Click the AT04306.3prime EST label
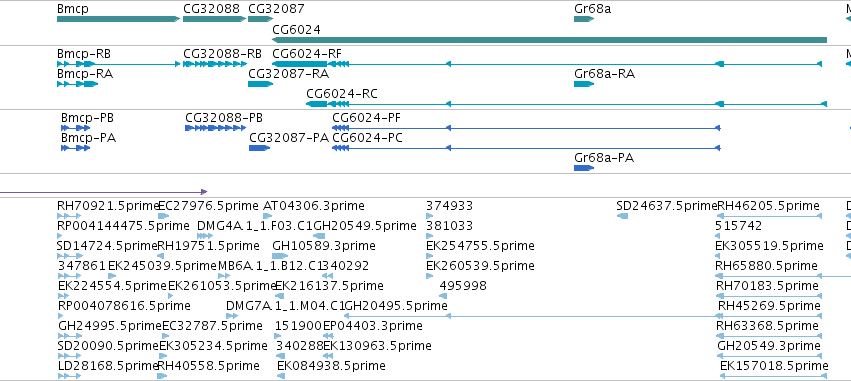This screenshot has width=851, height=381. [314, 206]
